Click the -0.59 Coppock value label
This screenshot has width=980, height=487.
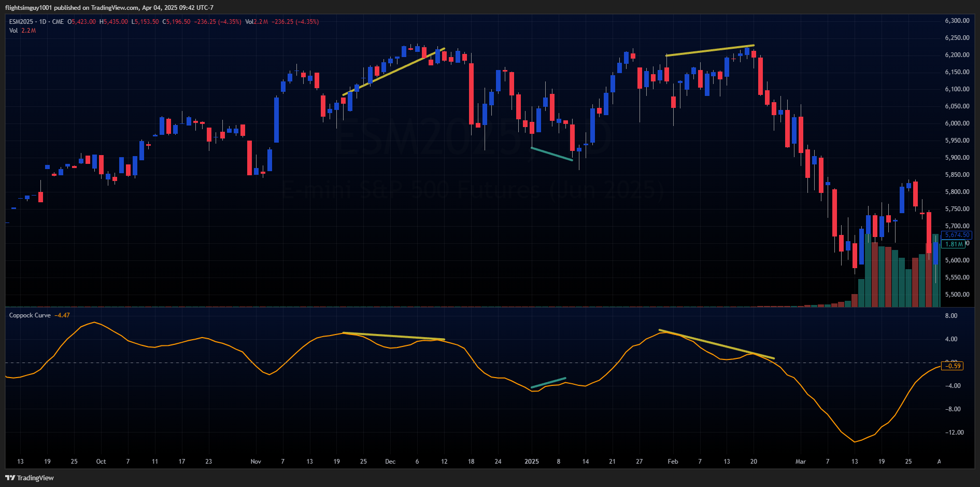953,366
